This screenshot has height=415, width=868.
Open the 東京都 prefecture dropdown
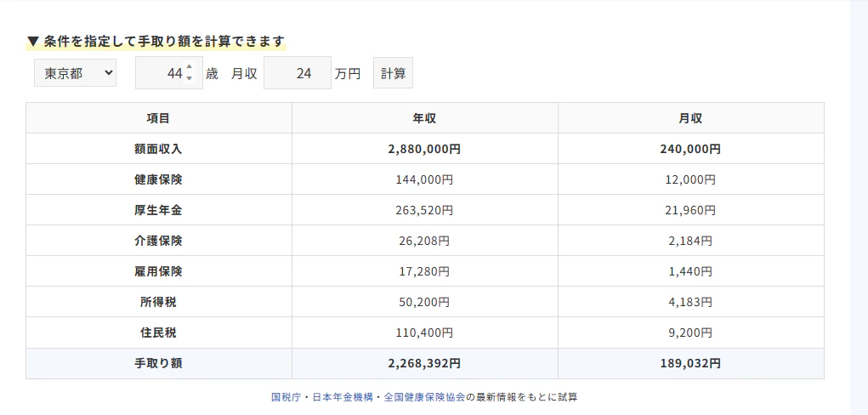tap(75, 73)
